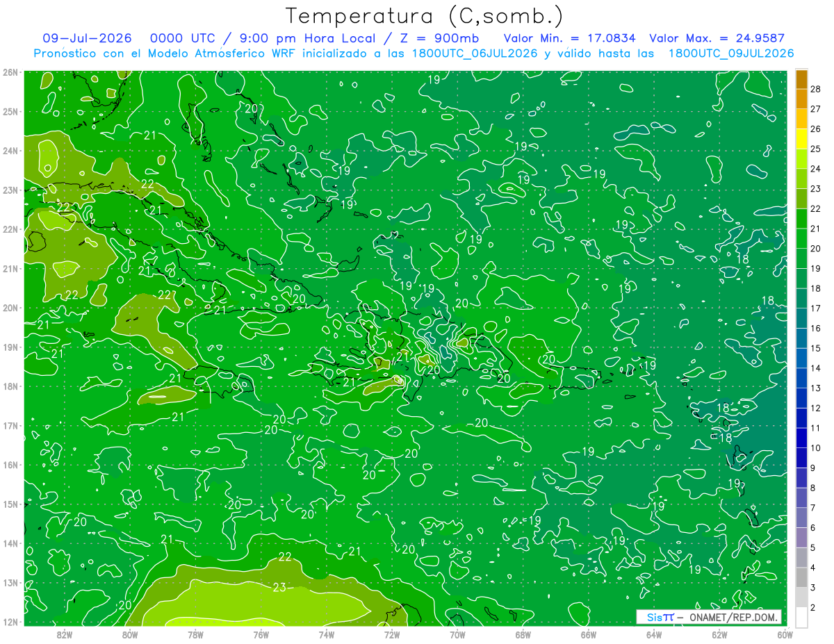Screen dimensions: 834x644
Task: Click the map title "Temperatura (C,somb.)"
Action: tap(424, 16)
